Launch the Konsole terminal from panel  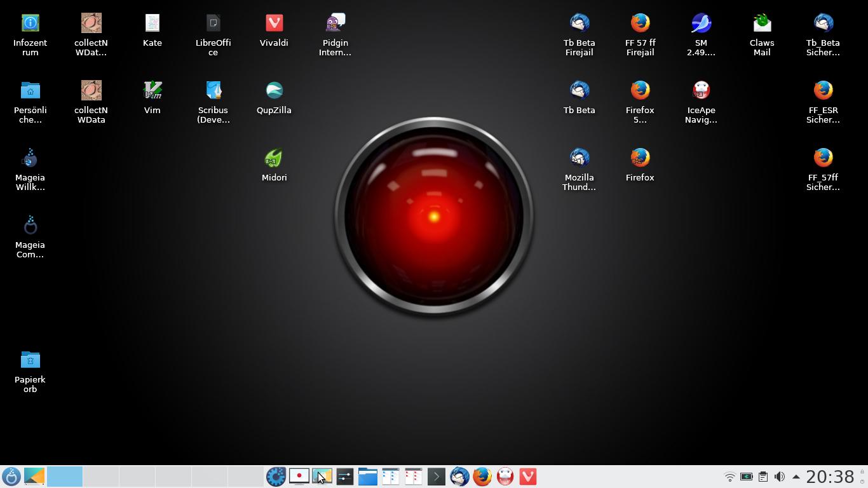point(436,477)
